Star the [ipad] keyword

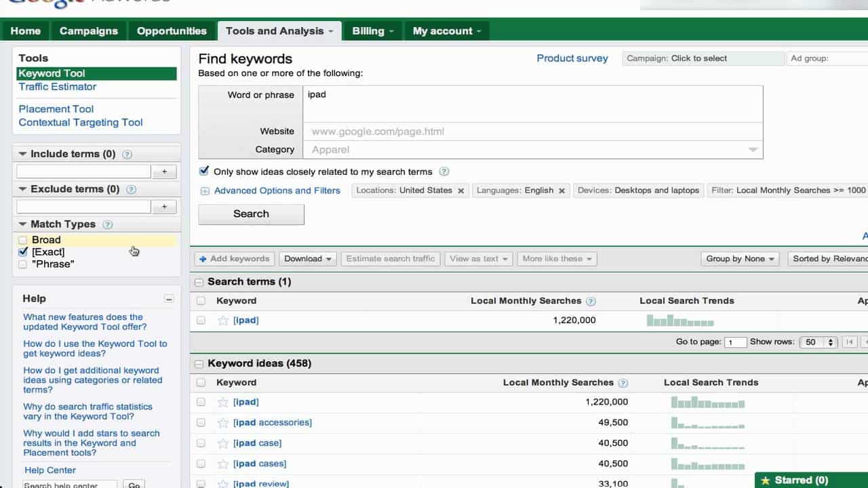click(x=223, y=320)
